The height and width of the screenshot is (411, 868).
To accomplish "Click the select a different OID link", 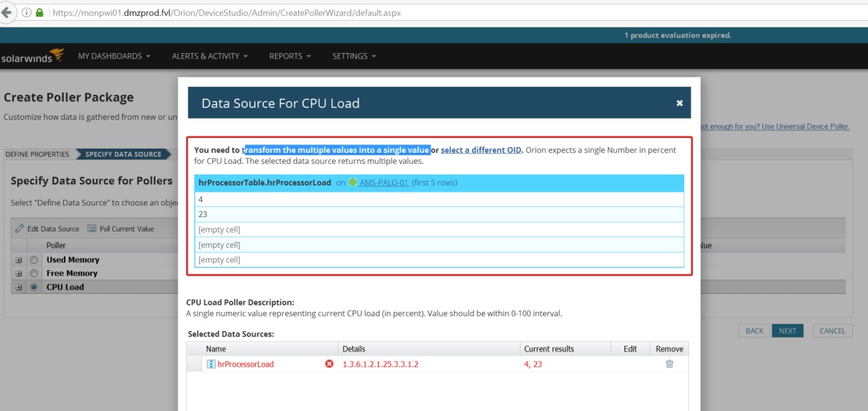I will click(x=481, y=150).
